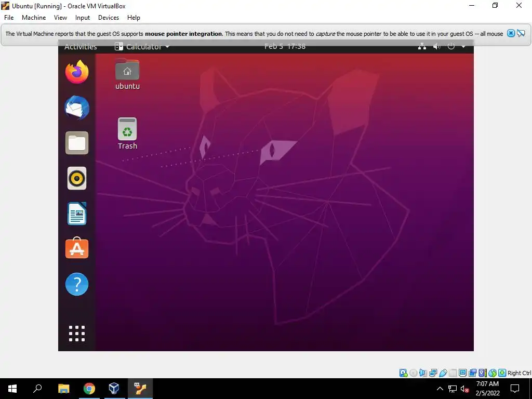Click the USB devices status icon
This screenshot has width=532, height=399.
point(443,373)
